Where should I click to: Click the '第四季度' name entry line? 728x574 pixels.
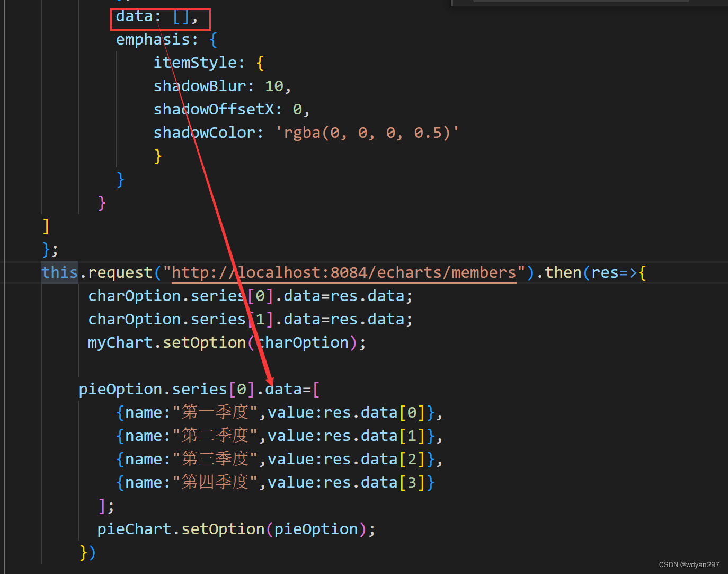point(275,482)
